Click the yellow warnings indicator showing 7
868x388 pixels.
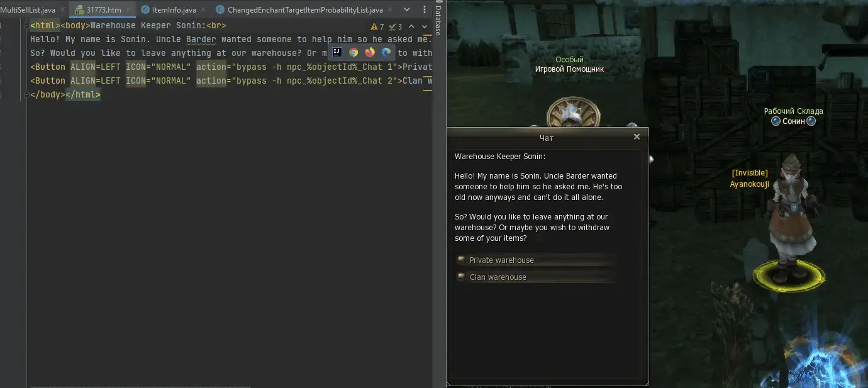377,26
